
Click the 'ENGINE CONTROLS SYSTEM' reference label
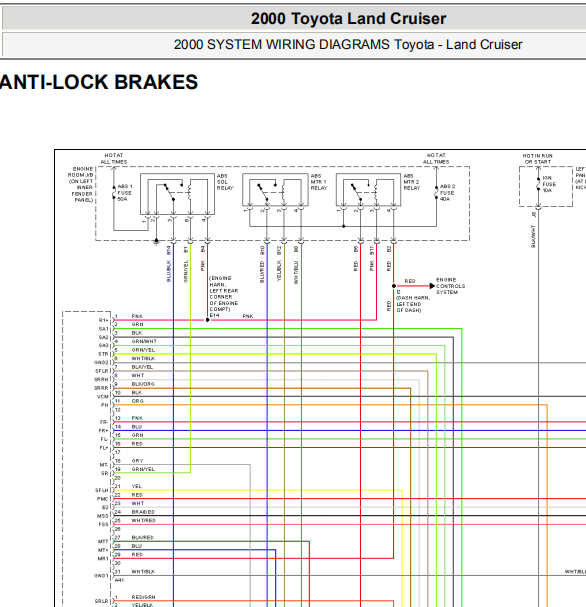click(x=450, y=286)
